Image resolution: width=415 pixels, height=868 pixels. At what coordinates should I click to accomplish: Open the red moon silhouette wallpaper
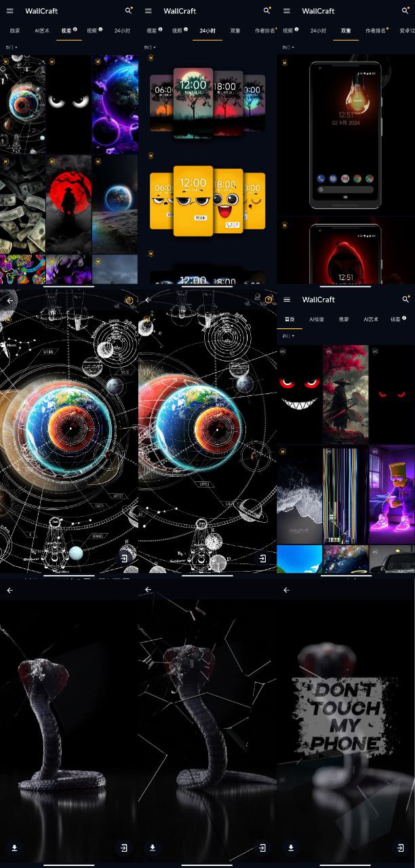68,204
